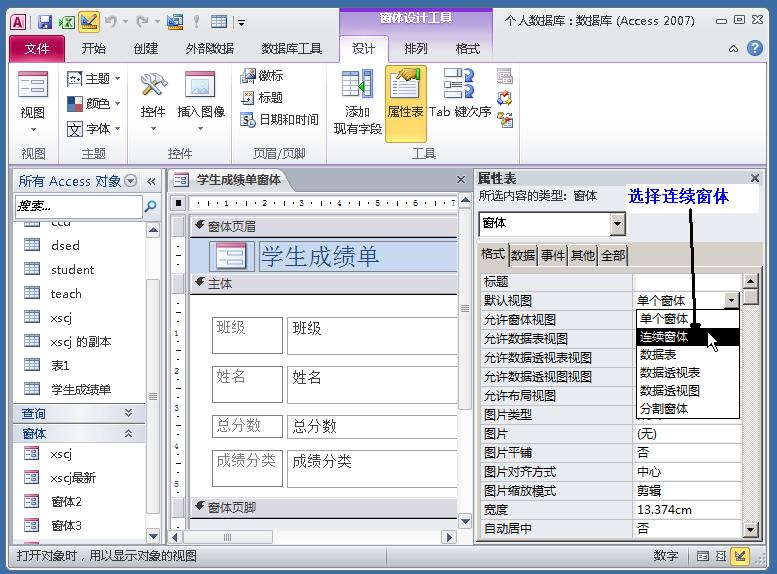The width and height of the screenshot is (777, 574).
Task: Collapse the 窗体 (Forms) group
Action: 128,433
